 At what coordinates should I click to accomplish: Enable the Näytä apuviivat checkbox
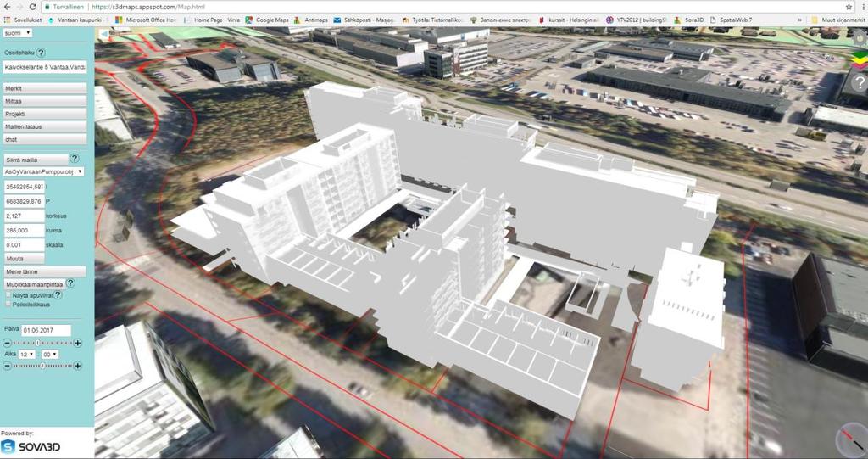point(8,295)
